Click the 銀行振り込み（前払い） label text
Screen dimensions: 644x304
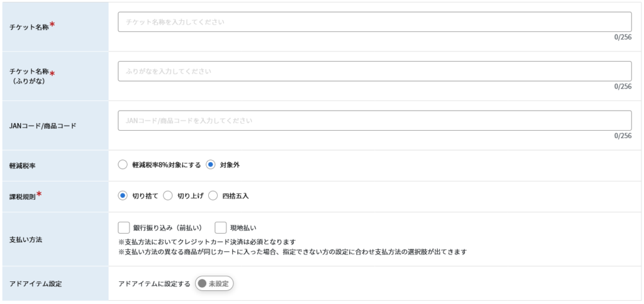click(x=167, y=228)
